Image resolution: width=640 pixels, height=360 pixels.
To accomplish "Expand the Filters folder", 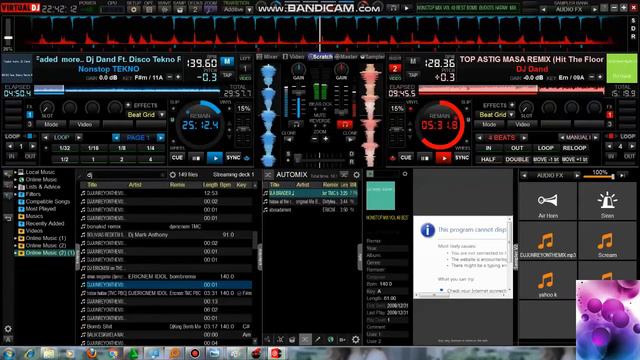I will [x=16, y=194].
